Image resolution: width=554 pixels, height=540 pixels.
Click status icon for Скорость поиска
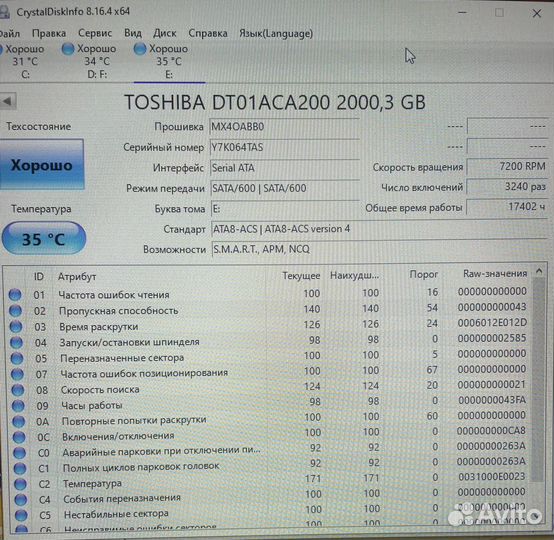18,390
